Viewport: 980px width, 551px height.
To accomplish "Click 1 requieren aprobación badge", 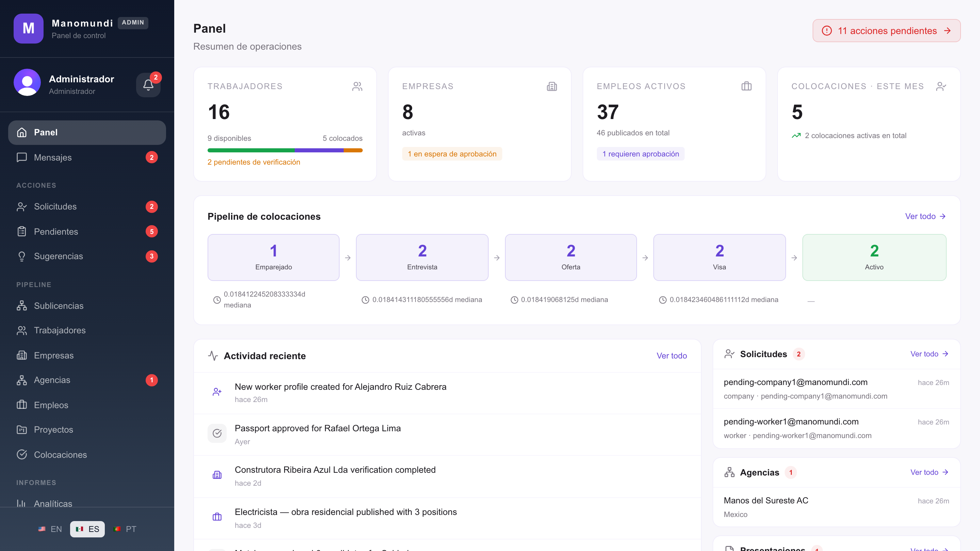I will [641, 154].
